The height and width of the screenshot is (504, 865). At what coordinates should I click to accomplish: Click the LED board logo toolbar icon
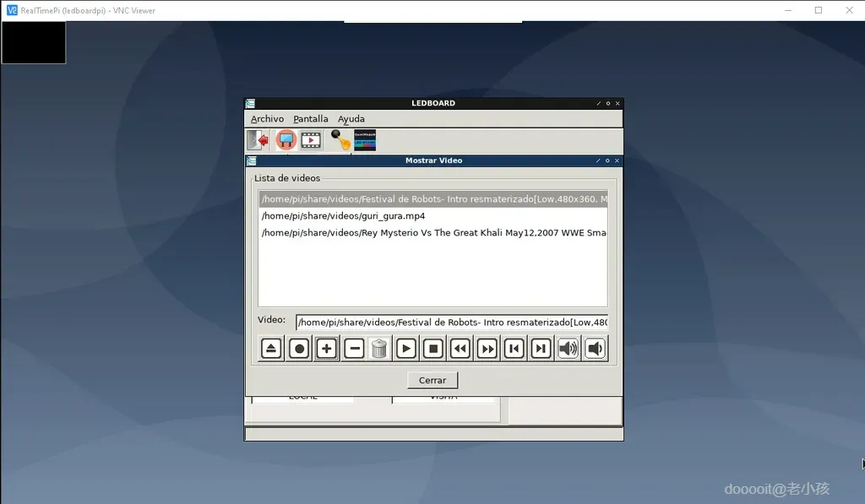[x=365, y=140]
